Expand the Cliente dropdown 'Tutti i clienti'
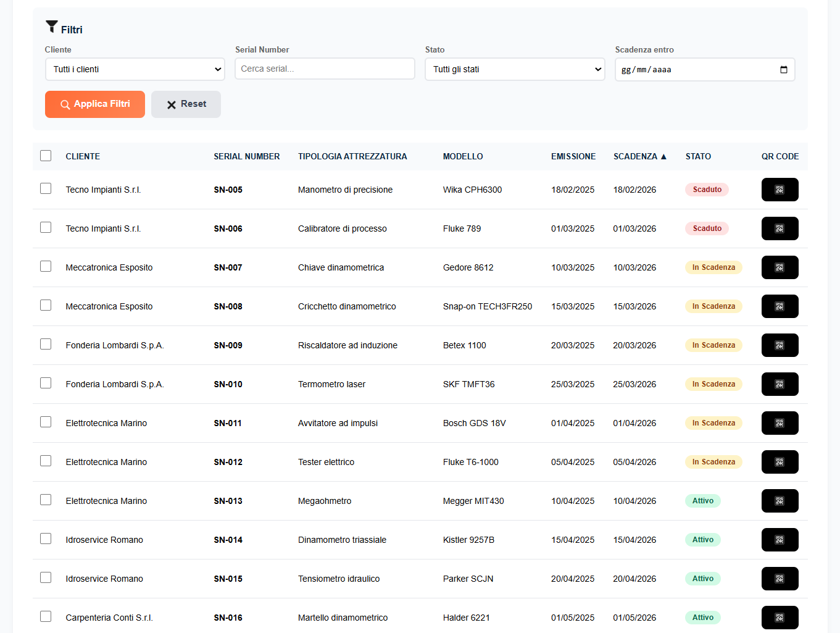 click(x=135, y=69)
